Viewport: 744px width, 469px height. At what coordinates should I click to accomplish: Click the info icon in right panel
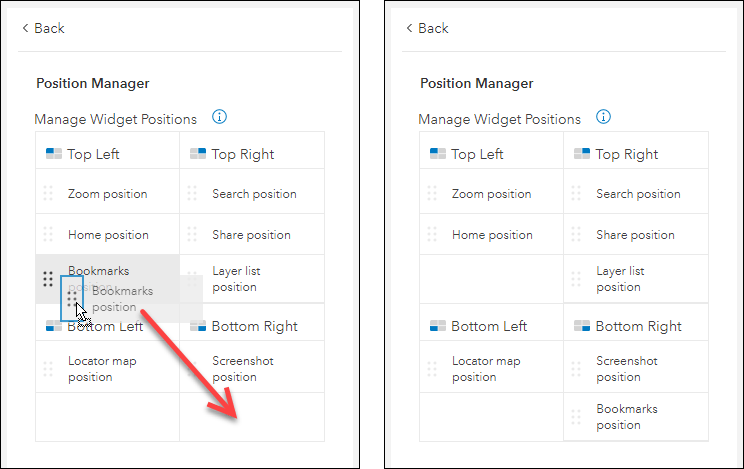click(x=604, y=117)
